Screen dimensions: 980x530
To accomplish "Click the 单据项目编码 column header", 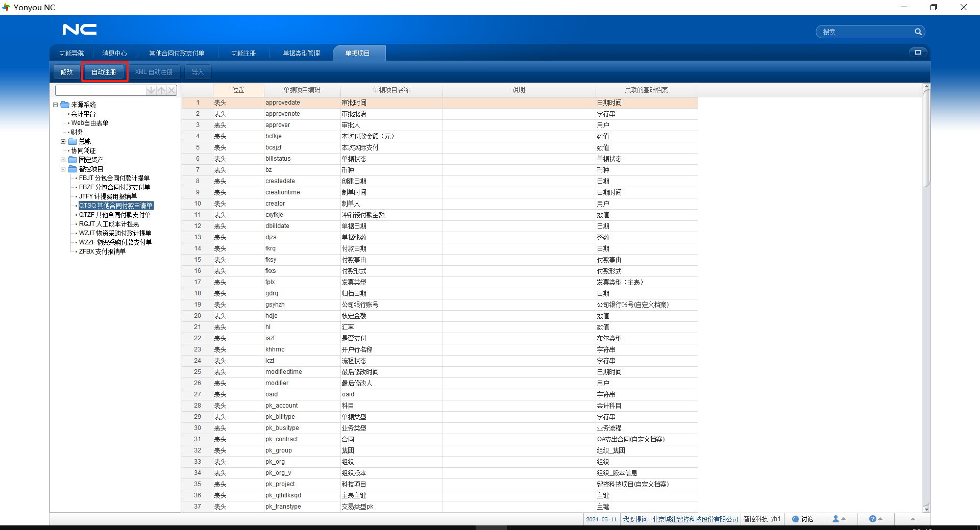I will (302, 90).
